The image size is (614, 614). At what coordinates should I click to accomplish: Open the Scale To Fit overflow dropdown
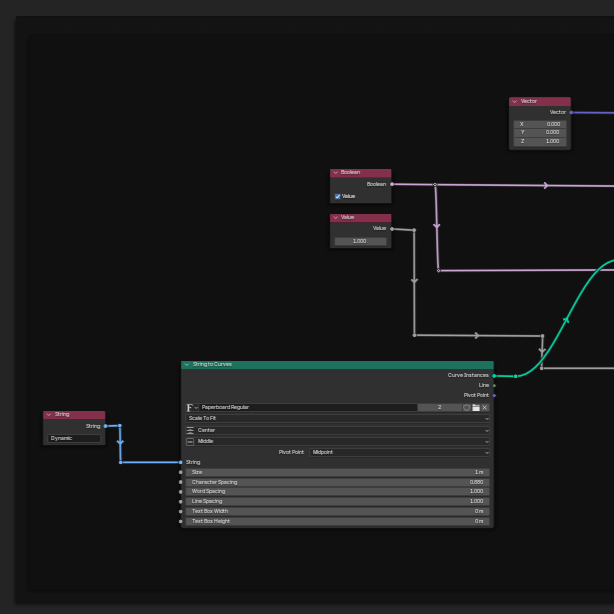click(x=338, y=419)
